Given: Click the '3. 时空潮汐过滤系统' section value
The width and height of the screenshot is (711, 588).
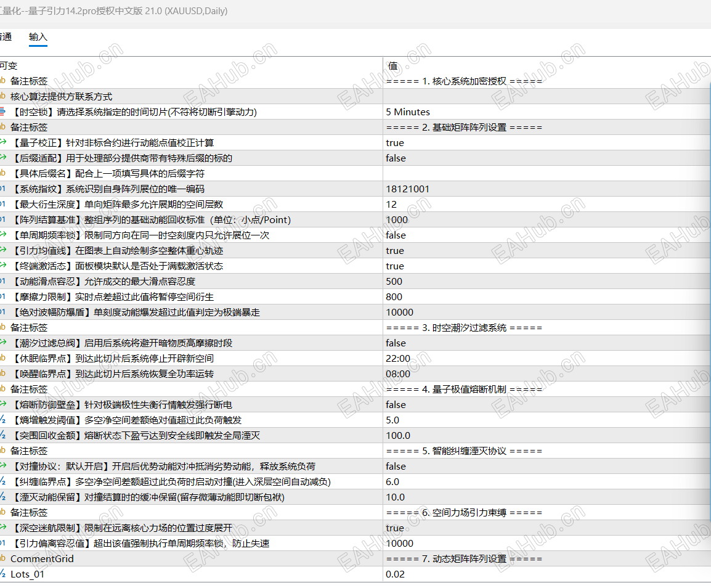Looking at the screenshot, I should click(x=464, y=328).
